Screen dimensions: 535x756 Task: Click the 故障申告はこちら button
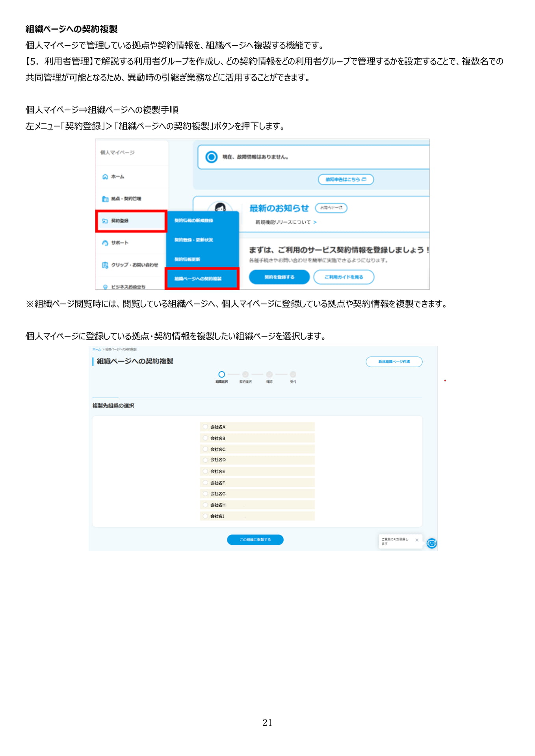click(346, 180)
